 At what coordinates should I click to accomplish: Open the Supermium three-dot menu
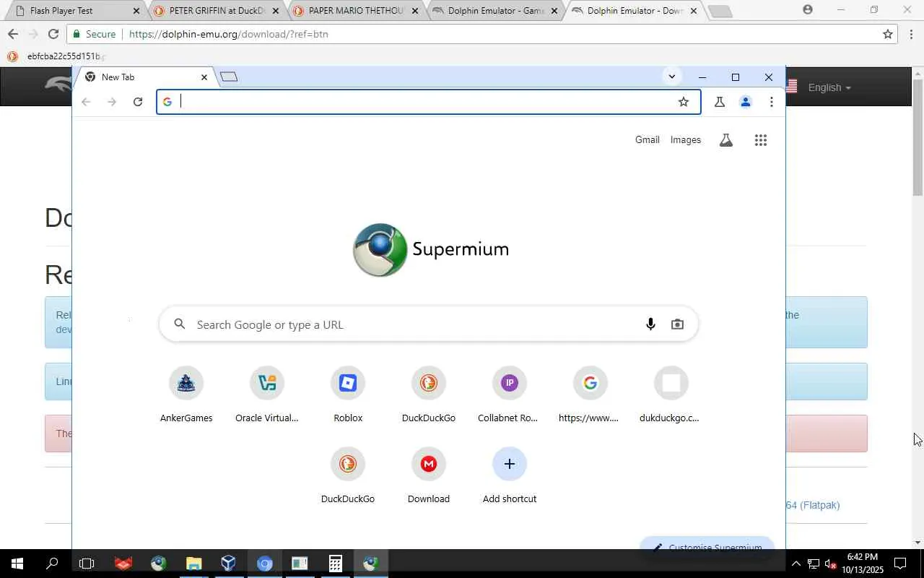pyautogui.click(x=772, y=102)
